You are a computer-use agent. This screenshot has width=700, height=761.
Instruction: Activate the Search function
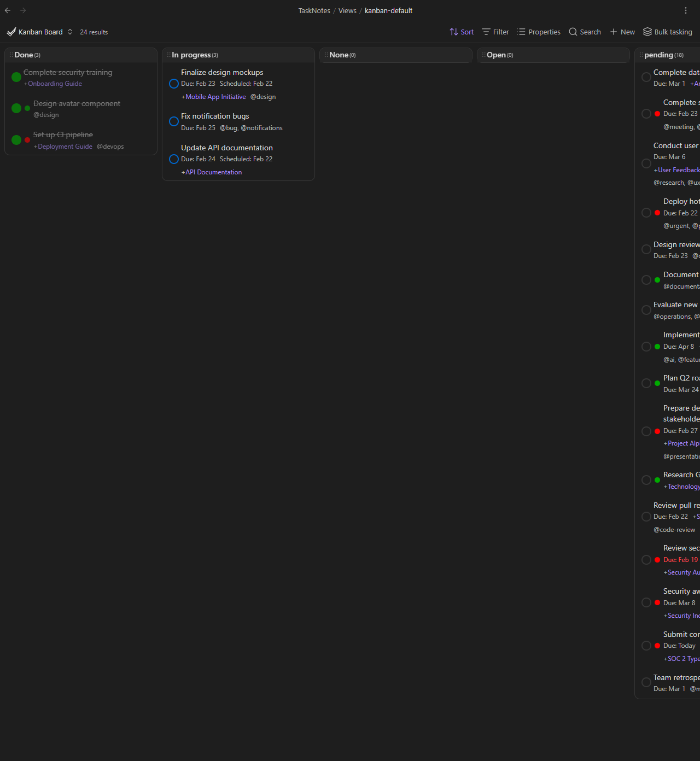point(585,32)
